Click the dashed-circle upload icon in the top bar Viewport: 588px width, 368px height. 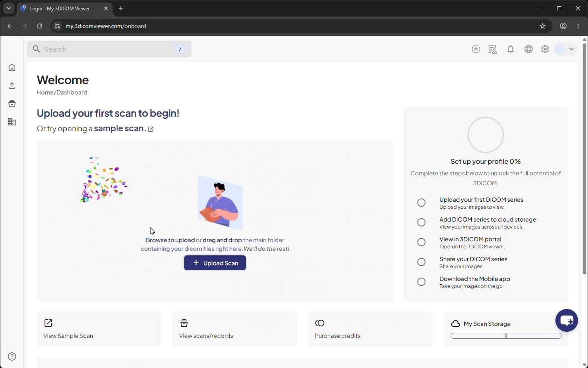pyautogui.click(x=476, y=49)
